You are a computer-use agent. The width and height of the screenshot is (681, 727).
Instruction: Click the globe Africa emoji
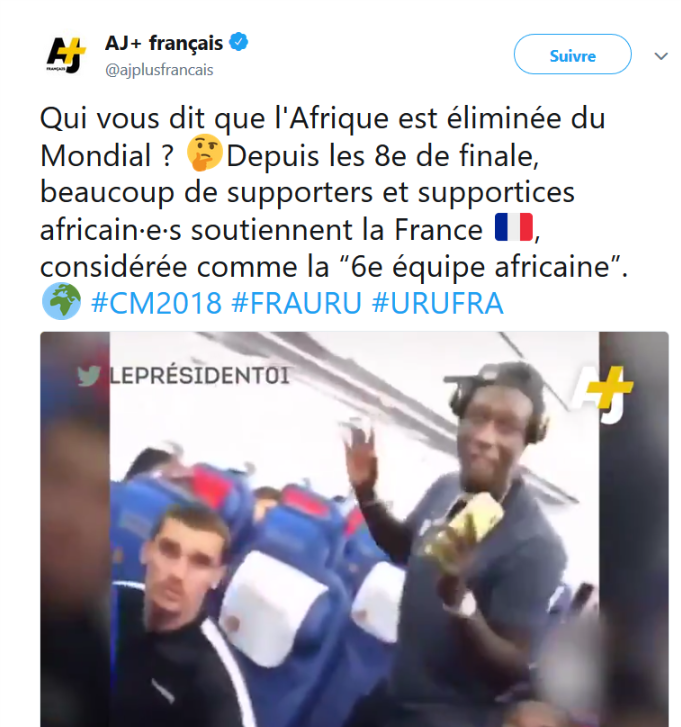point(61,301)
